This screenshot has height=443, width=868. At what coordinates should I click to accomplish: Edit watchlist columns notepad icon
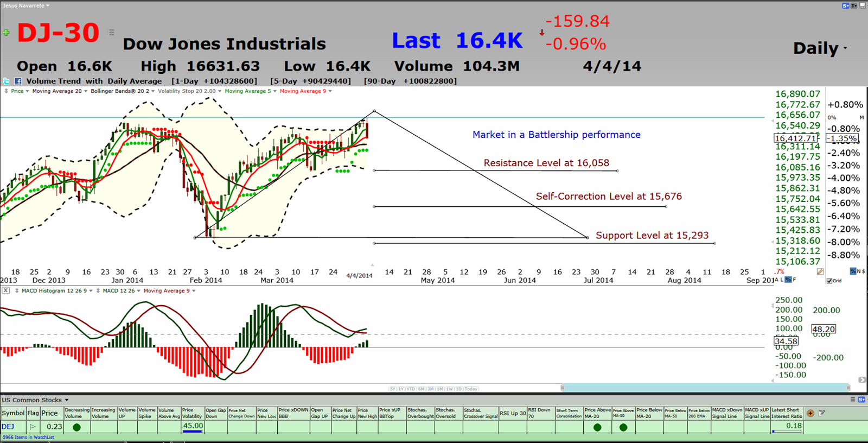click(x=822, y=413)
